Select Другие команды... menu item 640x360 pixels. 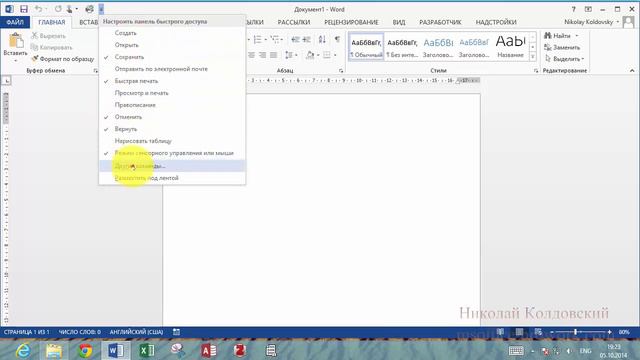tap(172, 166)
